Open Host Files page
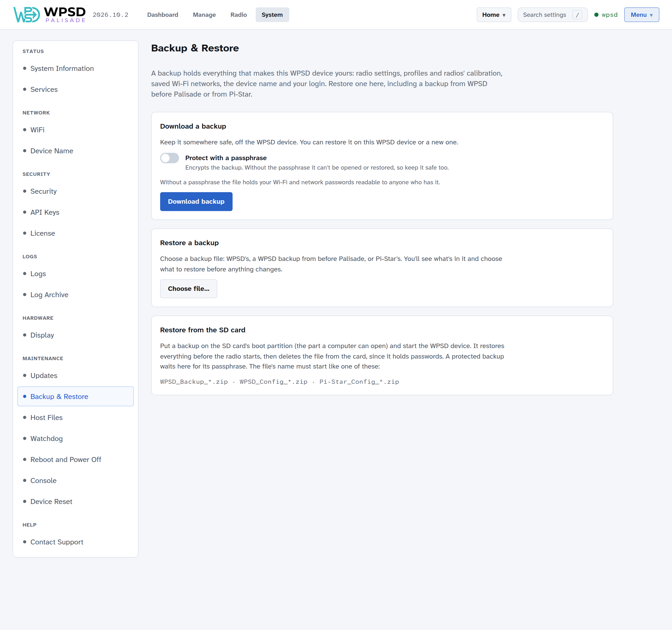672x630 pixels. pos(75,417)
